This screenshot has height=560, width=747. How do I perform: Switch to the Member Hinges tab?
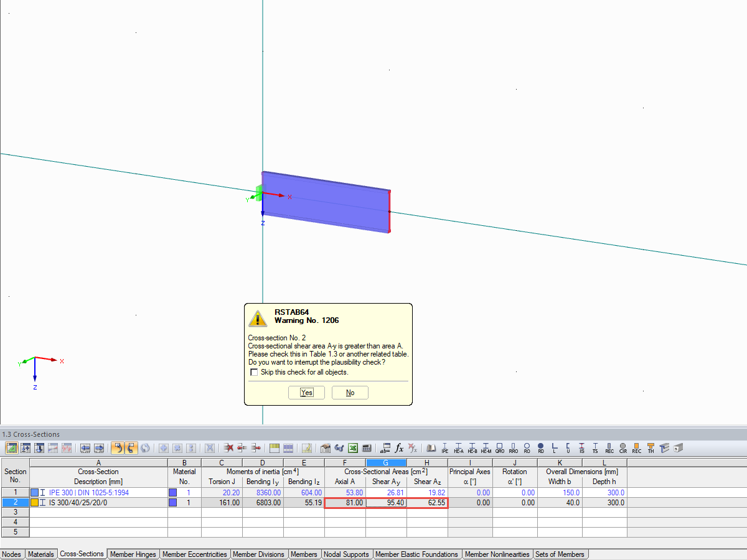133,554
